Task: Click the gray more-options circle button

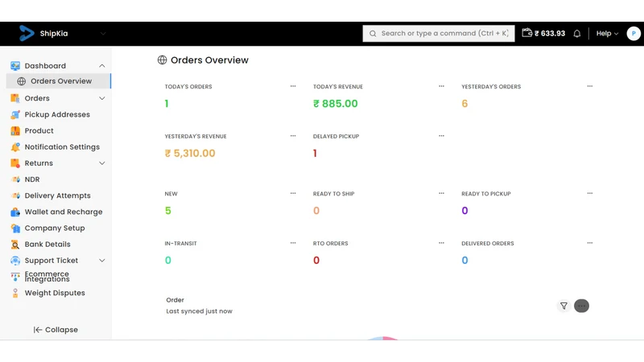Action: (581, 306)
